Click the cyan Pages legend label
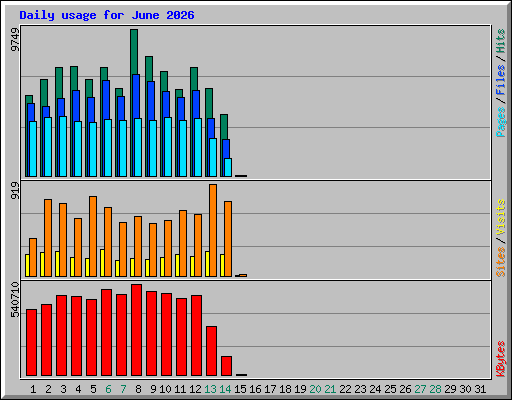The width and height of the screenshot is (512, 400). [x=500, y=122]
